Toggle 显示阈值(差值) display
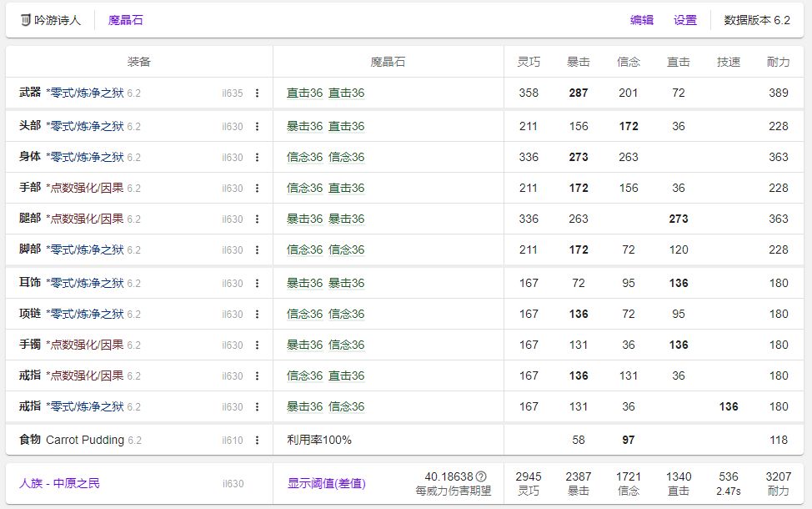Image resolution: width=812 pixels, height=509 pixels. 326,483
